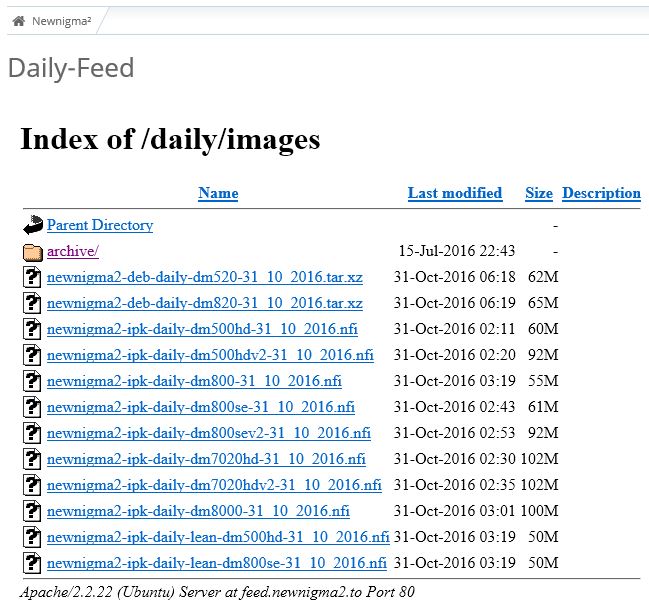The width and height of the screenshot is (649, 611).
Task: Click the Parent Directory back-arrow icon
Action: click(x=33, y=226)
